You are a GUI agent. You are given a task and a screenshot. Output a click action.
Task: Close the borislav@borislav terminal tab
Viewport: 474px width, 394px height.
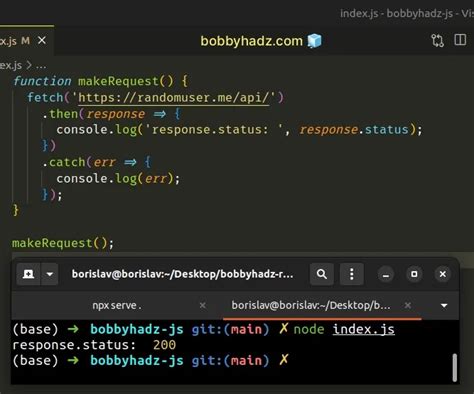408,305
